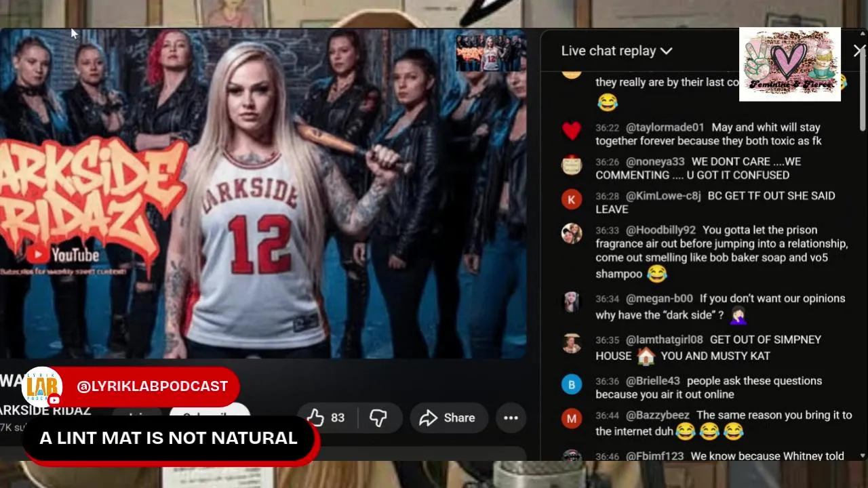868x488 pixels.
Task: Click username @megan-b00 in chat
Action: point(659,298)
